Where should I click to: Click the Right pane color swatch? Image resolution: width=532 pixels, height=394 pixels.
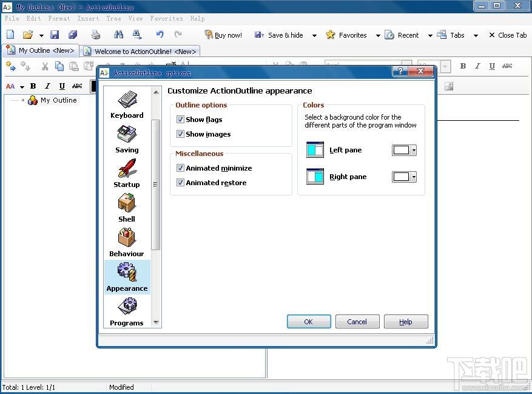pyautogui.click(x=402, y=177)
